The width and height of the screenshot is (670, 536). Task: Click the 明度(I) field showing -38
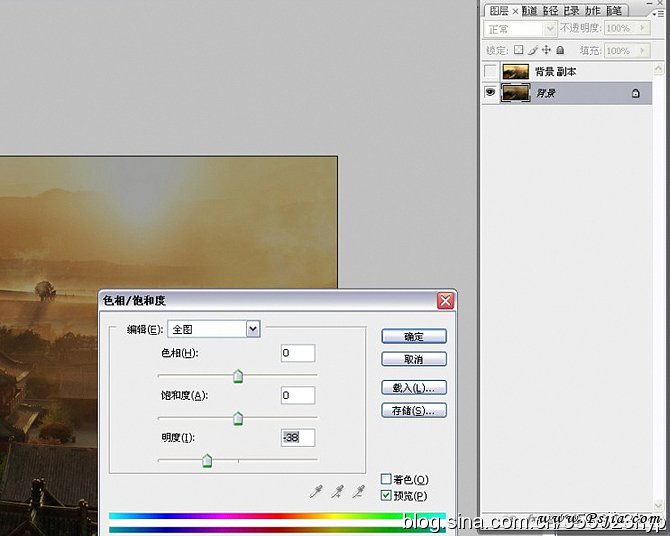298,438
